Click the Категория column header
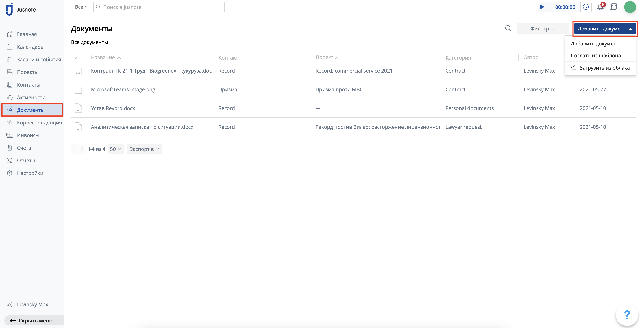Image resolution: width=644 pixels, height=328 pixels. [x=458, y=57]
